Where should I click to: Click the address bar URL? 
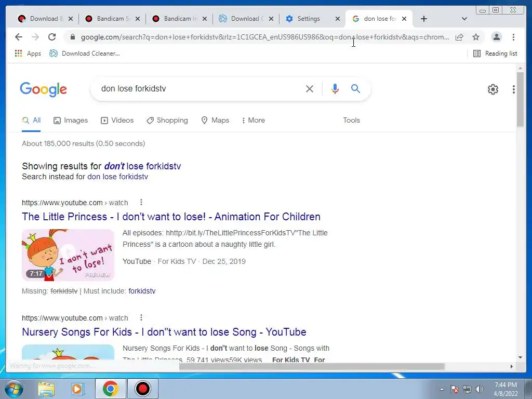[x=264, y=37]
